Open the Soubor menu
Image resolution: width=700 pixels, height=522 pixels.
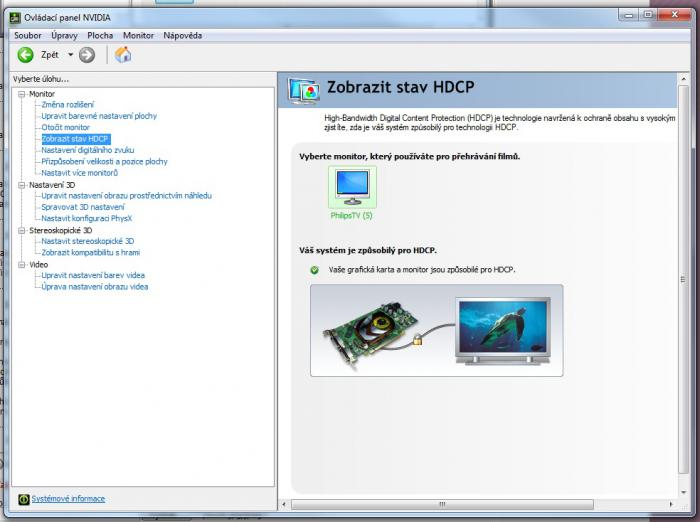(x=28, y=35)
